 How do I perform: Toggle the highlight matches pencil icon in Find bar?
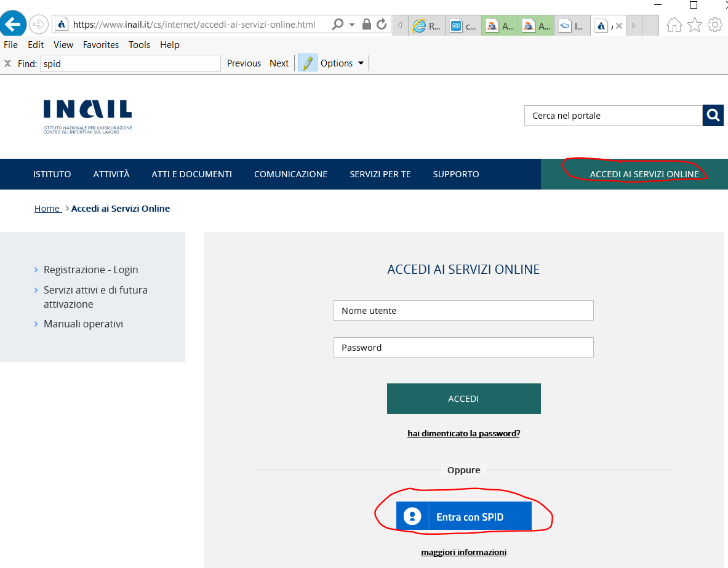307,63
